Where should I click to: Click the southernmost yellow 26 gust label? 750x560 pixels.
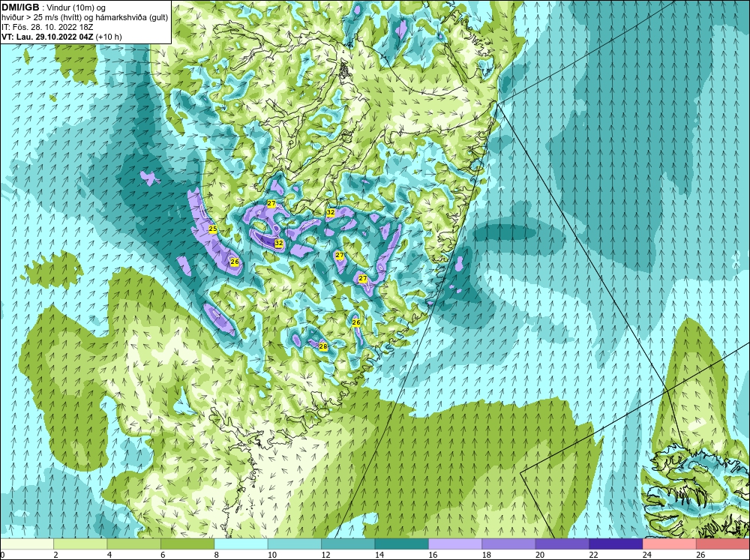click(x=355, y=323)
